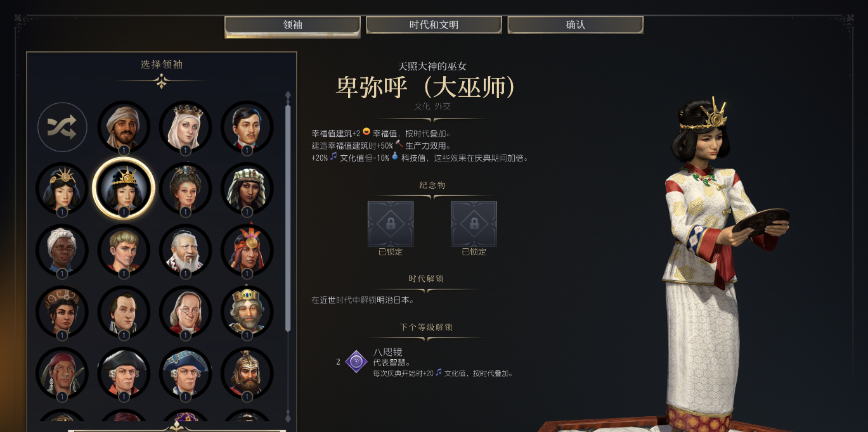Pick the queen with crown and white veil
Viewport: 868px width, 432px height.
(x=185, y=127)
